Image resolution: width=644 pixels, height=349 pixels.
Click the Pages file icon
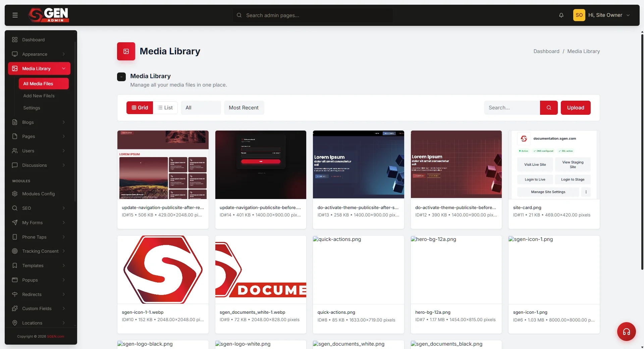(15, 136)
